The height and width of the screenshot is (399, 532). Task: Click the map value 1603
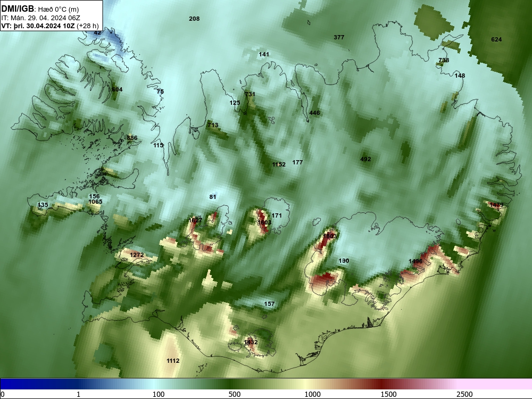264,222
